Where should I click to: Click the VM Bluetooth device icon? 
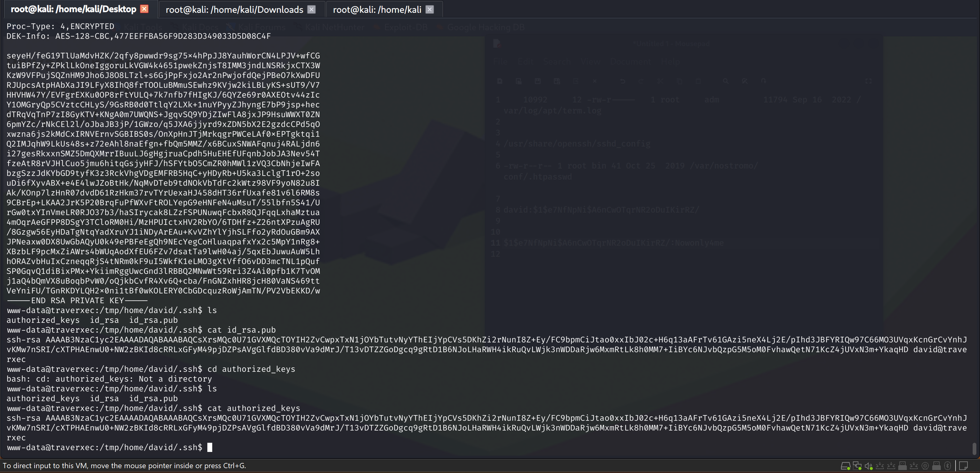pyautogui.click(x=948, y=466)
